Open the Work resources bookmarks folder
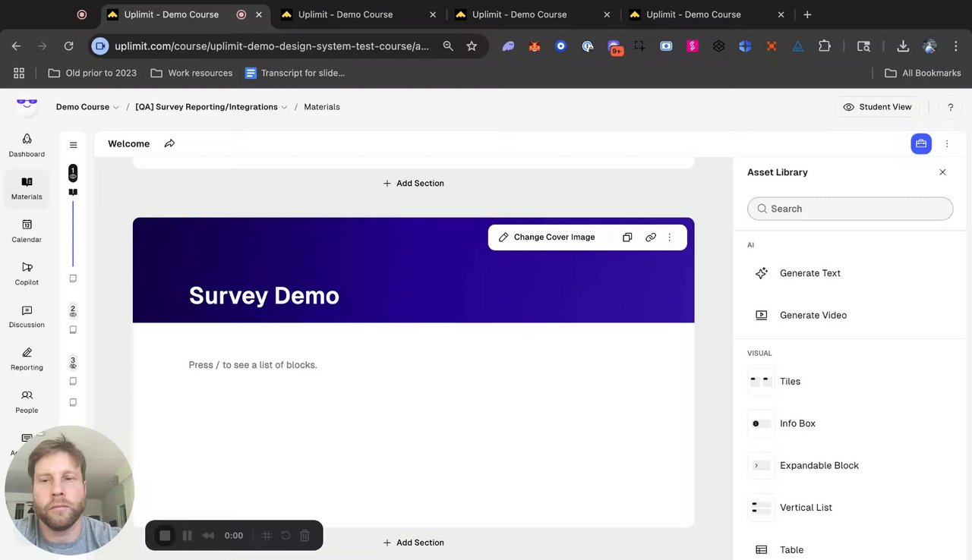Viewport: 972px width, 560px height. coord(191,73)
